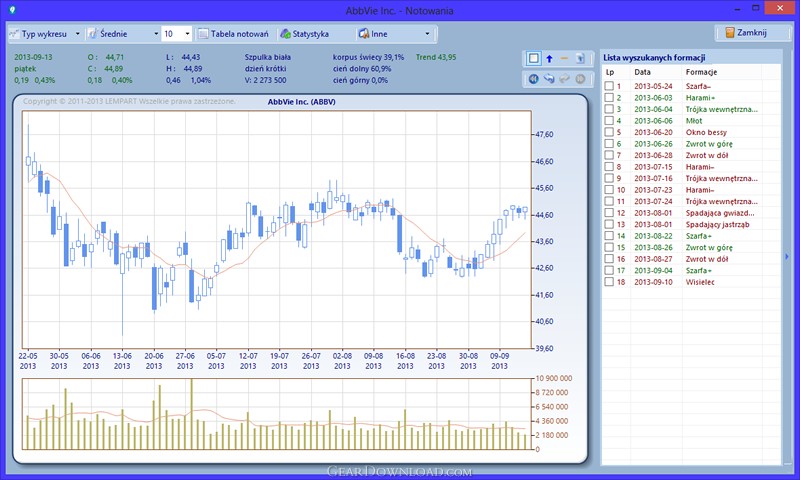Open the period combo box showing 10
800x480 pixels.
[x=177, y=34]
